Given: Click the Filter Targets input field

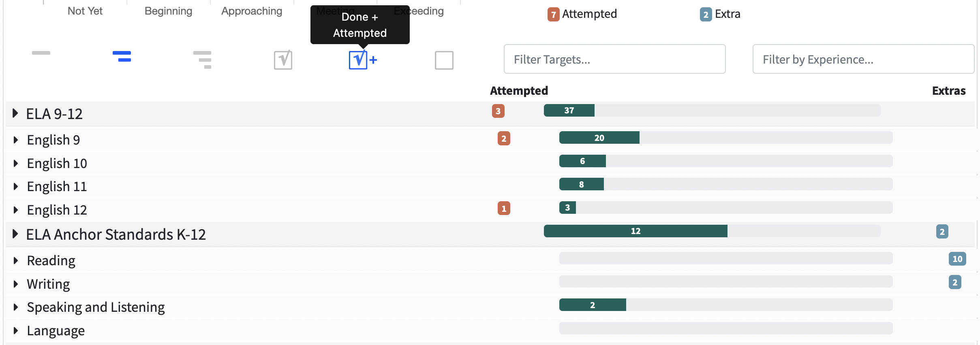Looking at the screenshot, I should [x=614, y=59].
